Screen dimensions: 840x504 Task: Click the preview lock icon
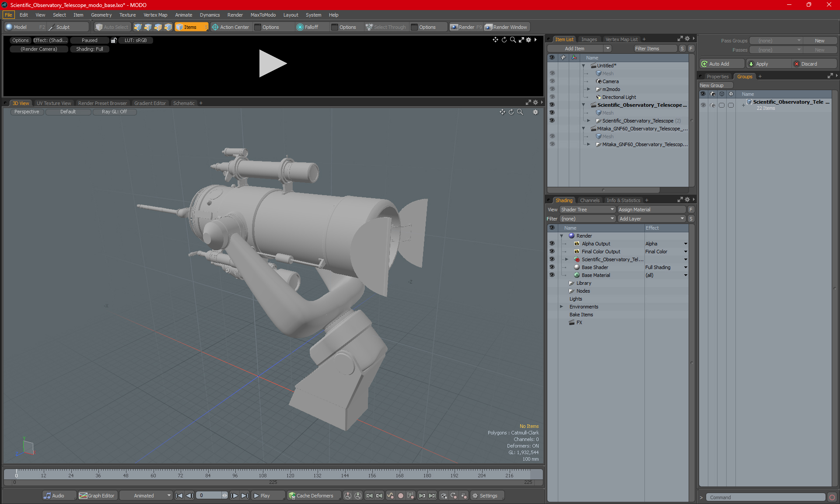click(114, 40)
